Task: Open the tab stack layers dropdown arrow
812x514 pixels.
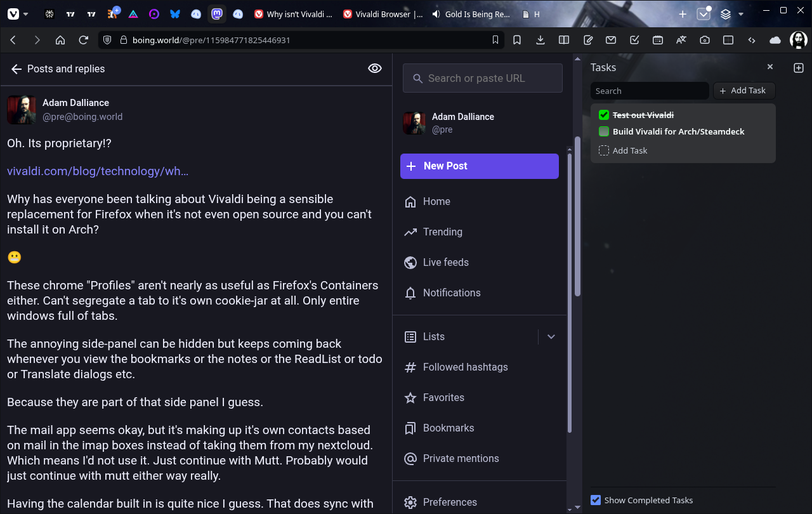Action: click(x=741, y=14)
